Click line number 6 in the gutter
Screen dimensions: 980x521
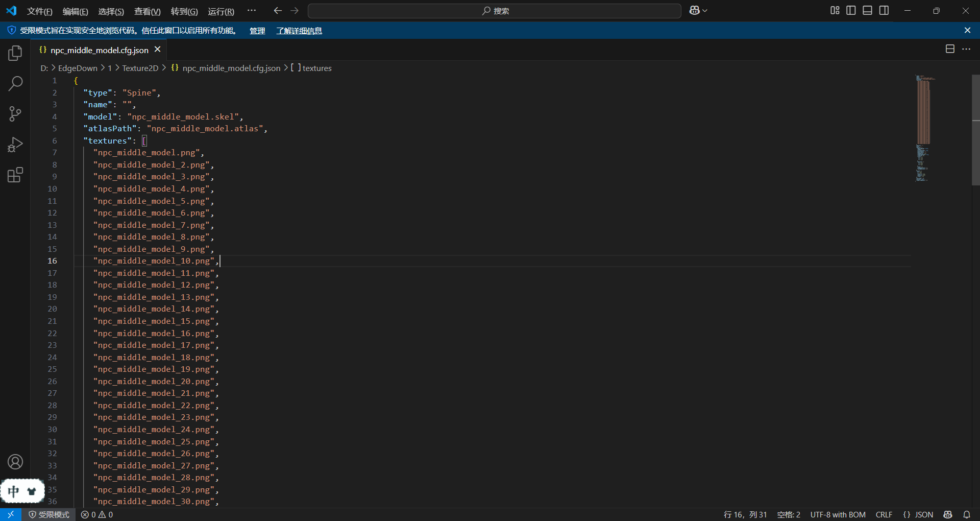(55, 140)
